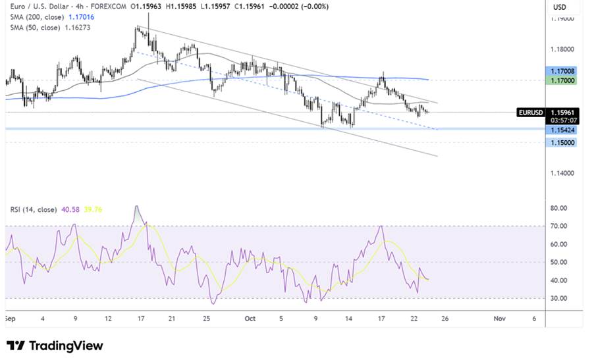Click the 1.19000 price scale label
Image resolution: width=594 pixels, height=364 pixels.
[x=561, y=19]
